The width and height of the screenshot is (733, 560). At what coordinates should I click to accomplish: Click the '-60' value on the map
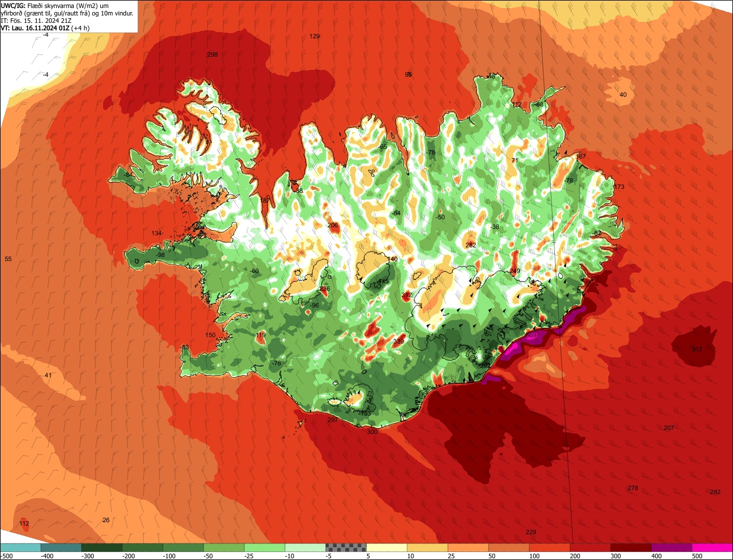click(x=254, y=271)
